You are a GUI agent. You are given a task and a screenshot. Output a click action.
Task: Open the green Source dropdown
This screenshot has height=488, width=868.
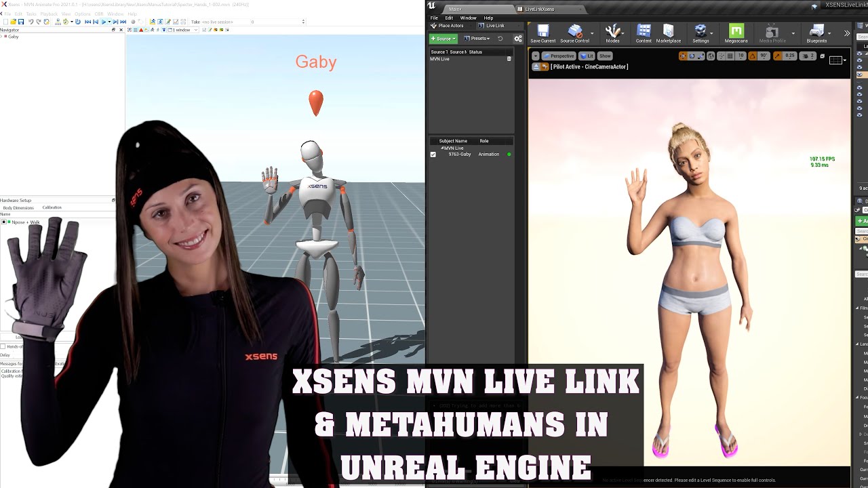(x=443, y=39)
